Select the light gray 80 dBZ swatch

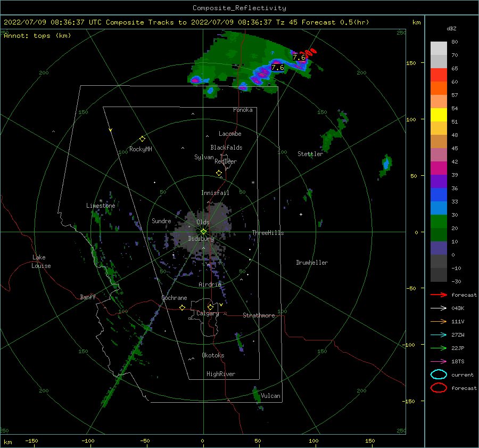[439, 48]
